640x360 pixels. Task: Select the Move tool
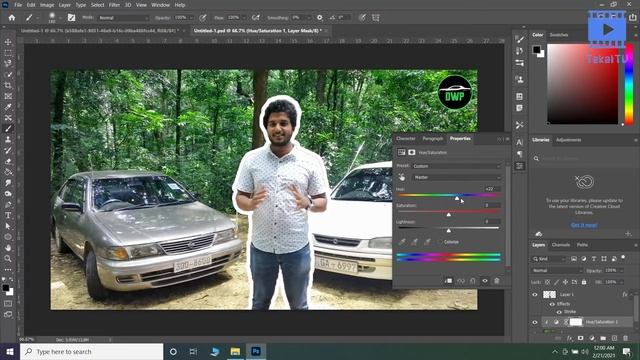pos(8,42)
